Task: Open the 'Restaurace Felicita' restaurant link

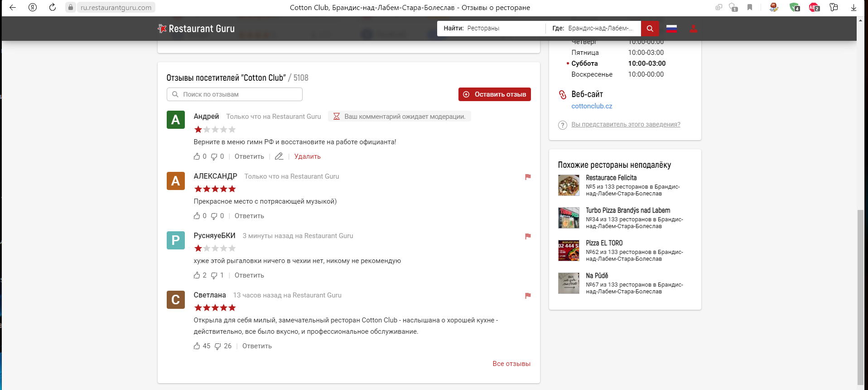Action: coord(611,178)
